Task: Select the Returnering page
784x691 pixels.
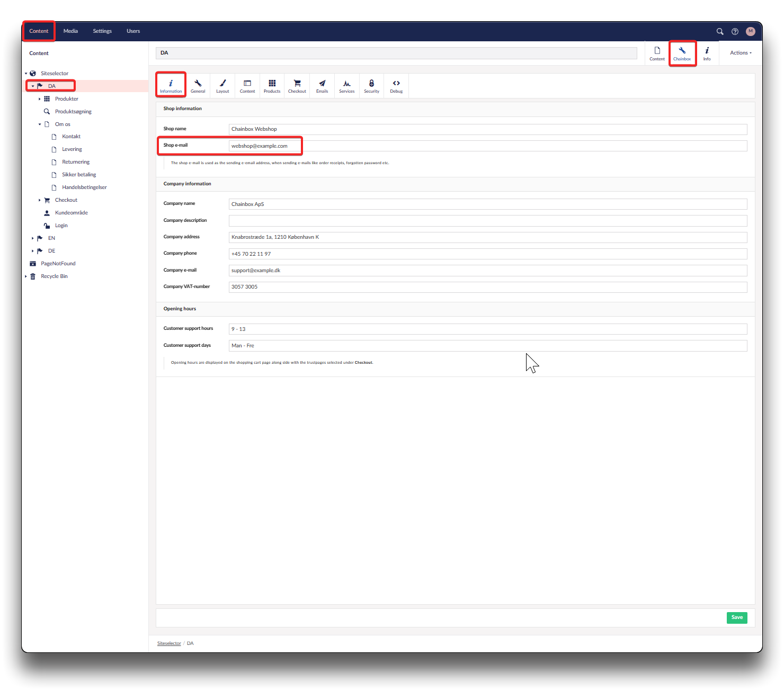Action: pos(76,162)
